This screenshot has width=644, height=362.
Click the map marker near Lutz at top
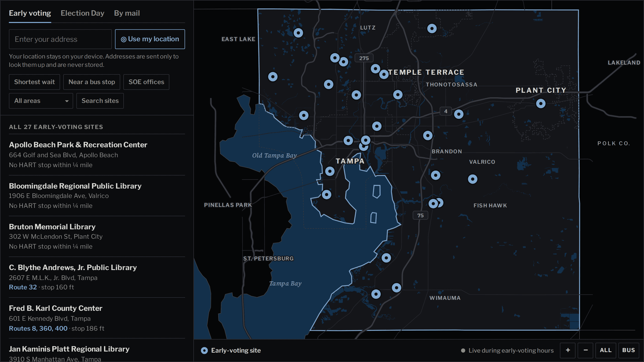(x=432, y=28)
